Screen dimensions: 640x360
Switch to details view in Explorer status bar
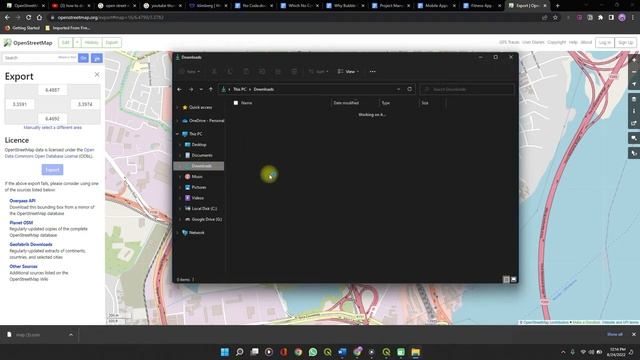coord(506,280)
